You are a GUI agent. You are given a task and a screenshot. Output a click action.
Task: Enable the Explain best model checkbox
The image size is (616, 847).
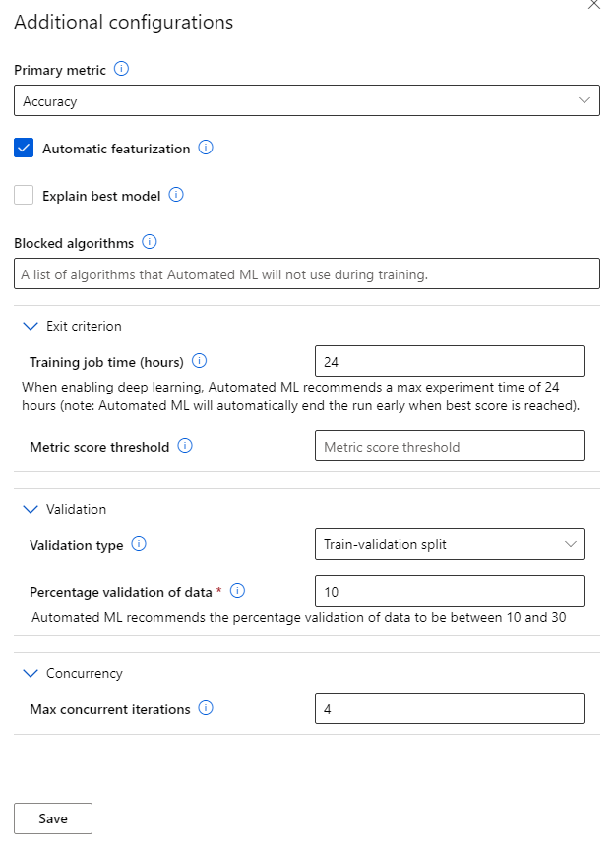(24, 196)
